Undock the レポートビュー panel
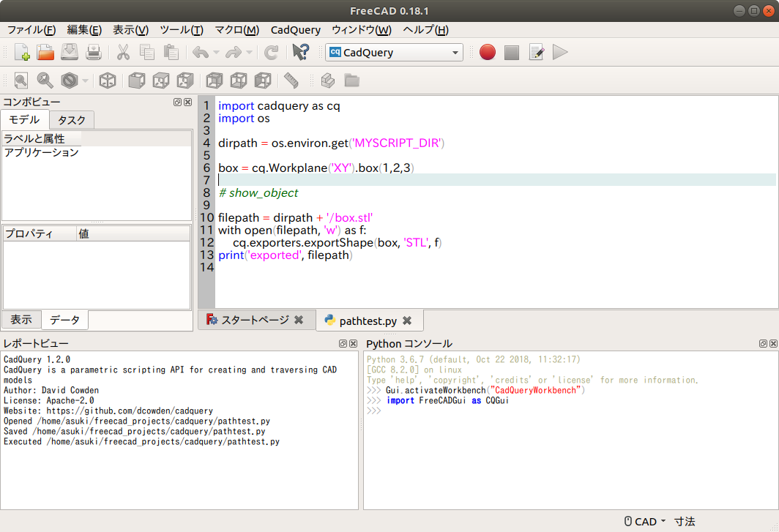 [342, 343]
